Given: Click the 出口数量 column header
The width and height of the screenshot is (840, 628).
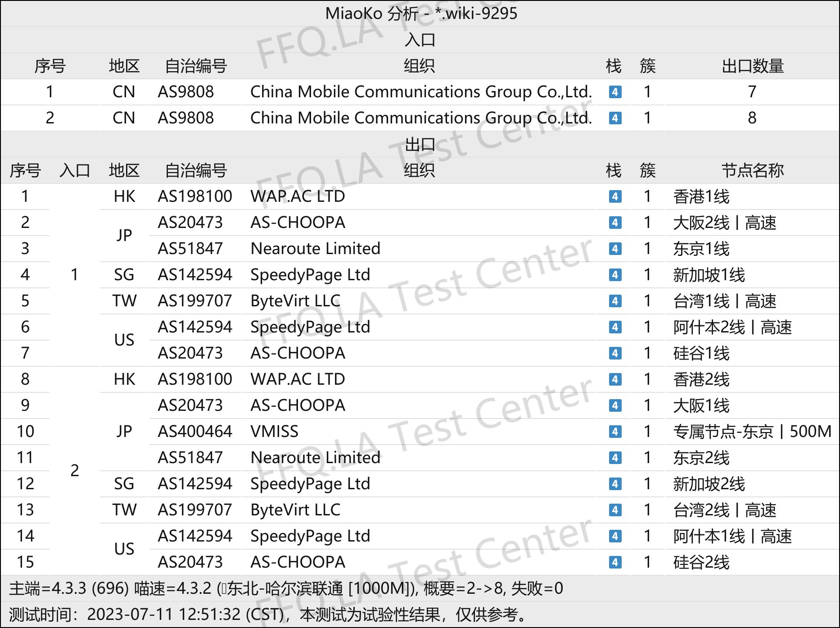Looking at the screenshot, I should coord(753,66).
